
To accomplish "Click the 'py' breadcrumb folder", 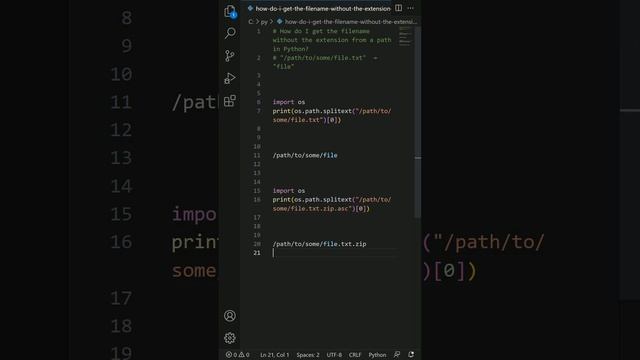I will pyautogui.click(x=264, y=22).
